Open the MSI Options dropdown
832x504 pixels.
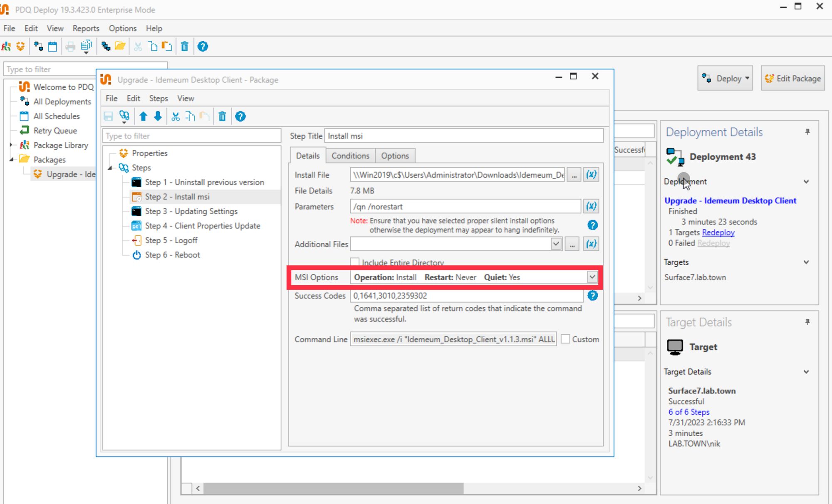point(592,277)
